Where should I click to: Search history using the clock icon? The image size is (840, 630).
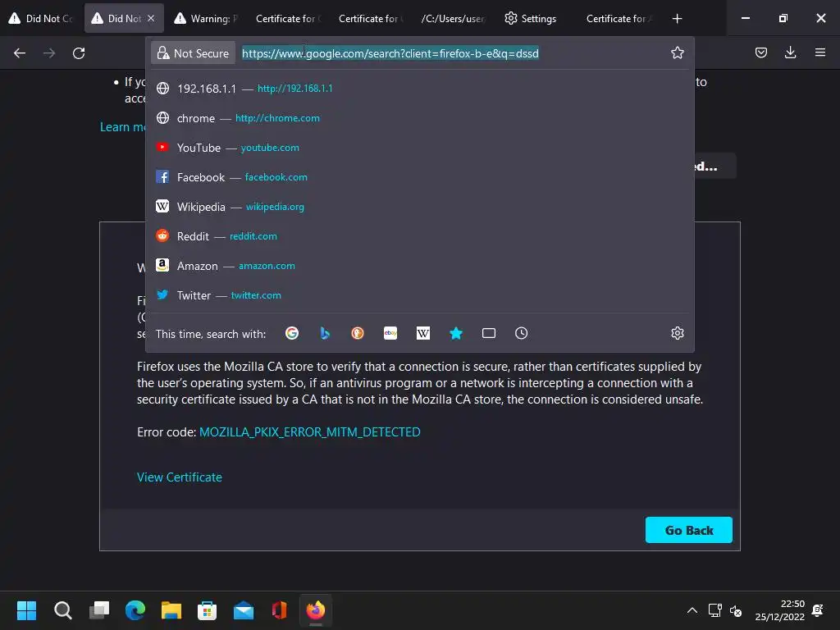click(521, 333)
